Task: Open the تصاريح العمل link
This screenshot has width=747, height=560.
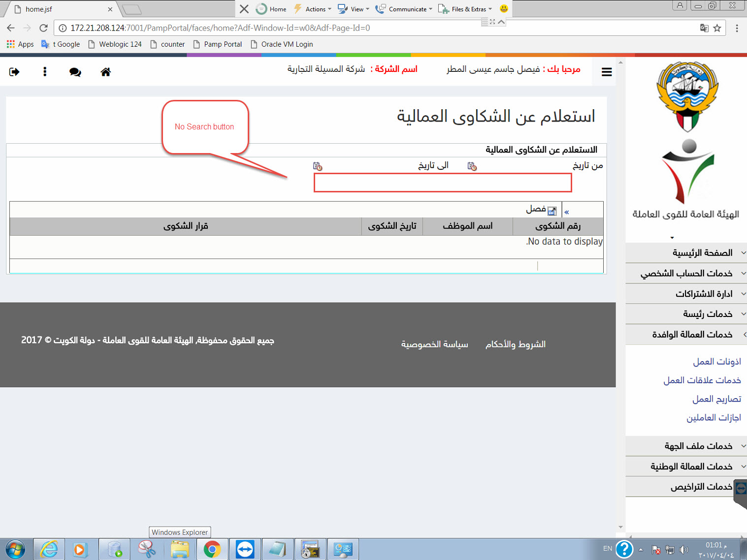Action: [x=716, y=399]
